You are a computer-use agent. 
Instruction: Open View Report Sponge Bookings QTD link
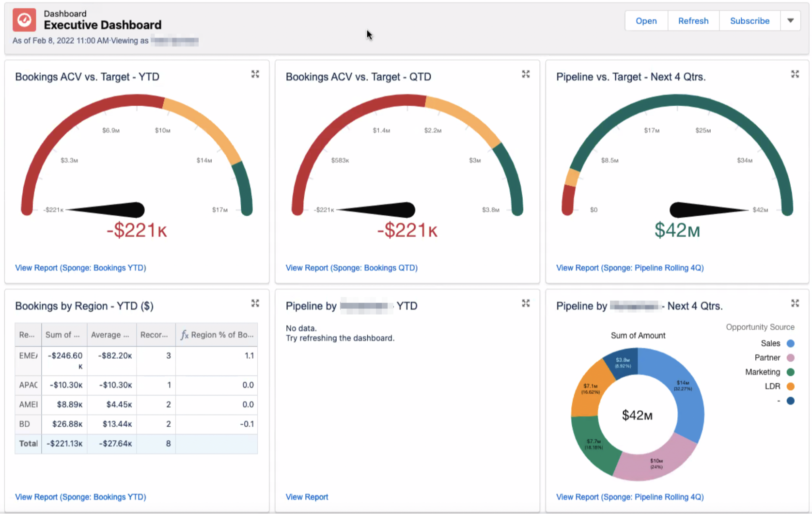[x=351, y=268]
